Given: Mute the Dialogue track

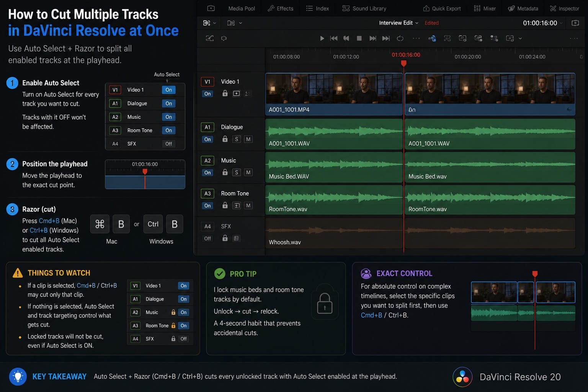Looking at the screenshot, I should point(248,139).
